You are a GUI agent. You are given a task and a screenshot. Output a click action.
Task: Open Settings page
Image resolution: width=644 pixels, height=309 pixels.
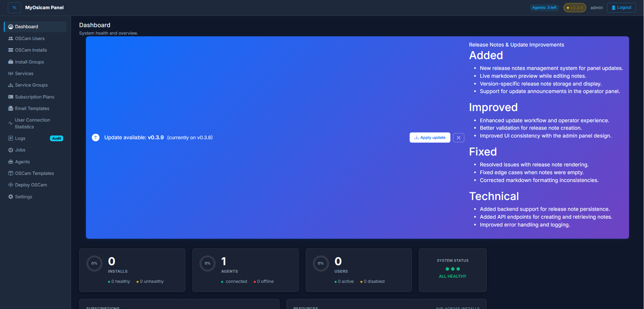click(x=35, y=197)
